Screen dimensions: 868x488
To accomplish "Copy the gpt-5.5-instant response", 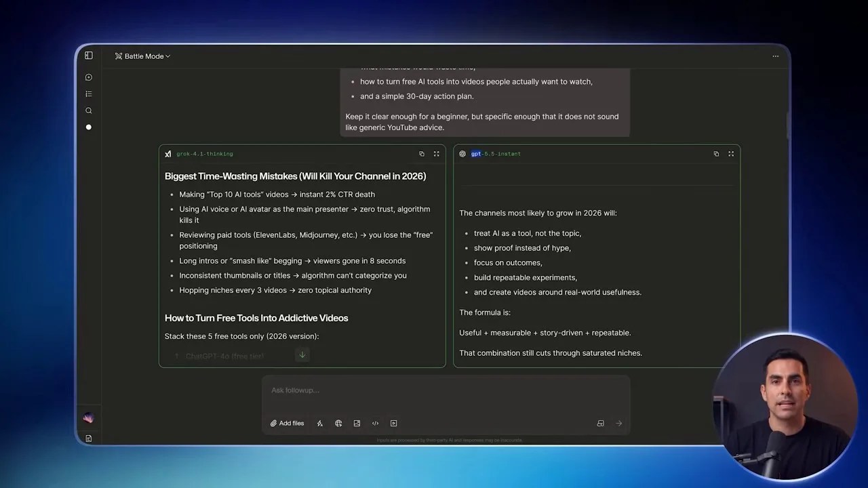I will coord(716,154).
